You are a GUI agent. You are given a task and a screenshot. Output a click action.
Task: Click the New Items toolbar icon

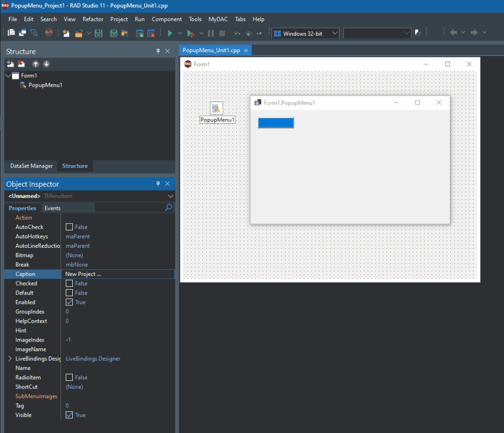(66, 33)
